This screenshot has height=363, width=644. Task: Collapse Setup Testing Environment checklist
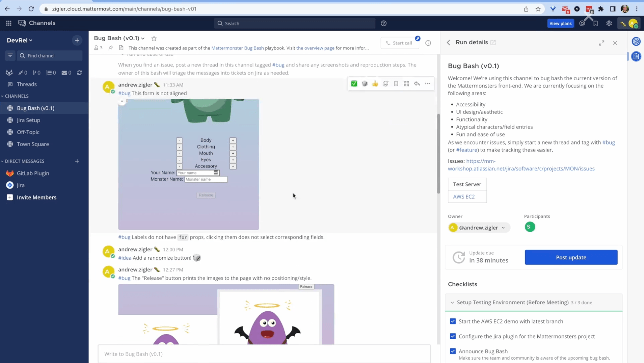tap(452, 303)
